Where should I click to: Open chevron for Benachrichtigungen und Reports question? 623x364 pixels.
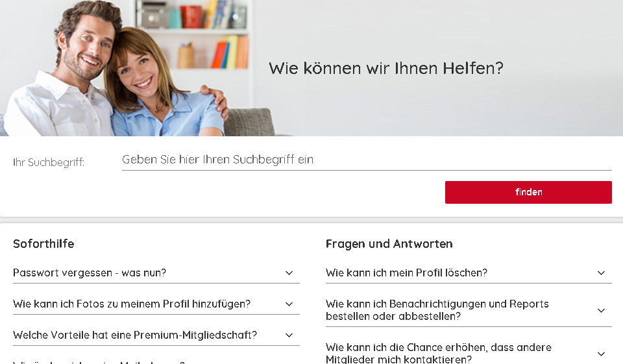tap(601, 310)
